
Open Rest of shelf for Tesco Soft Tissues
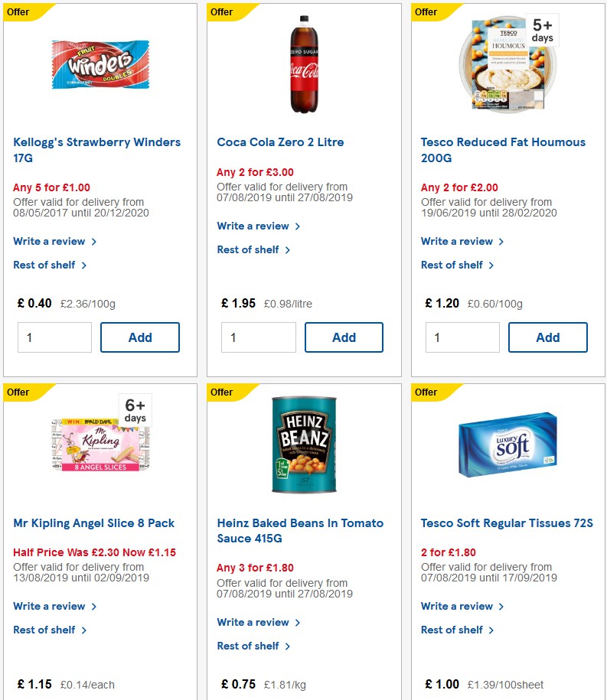pyautogui.click(x=453, y=630)
